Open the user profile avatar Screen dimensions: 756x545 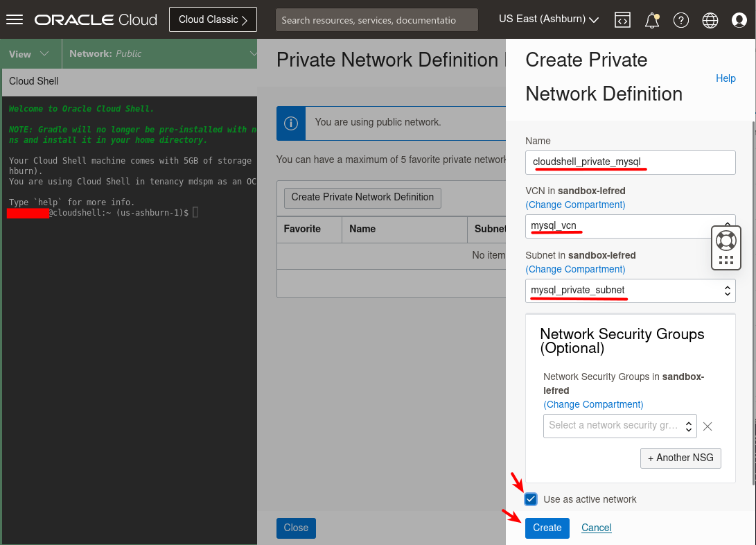pos(739,19)
